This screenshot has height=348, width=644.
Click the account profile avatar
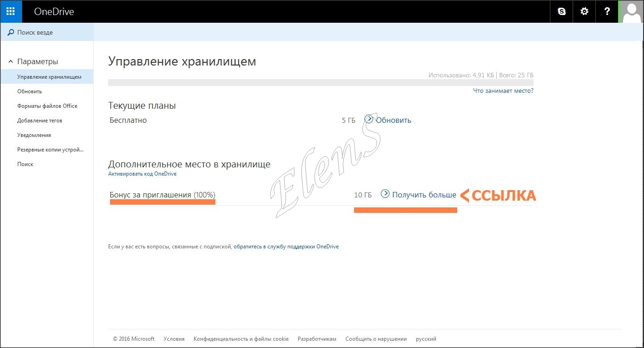(632, 11)
